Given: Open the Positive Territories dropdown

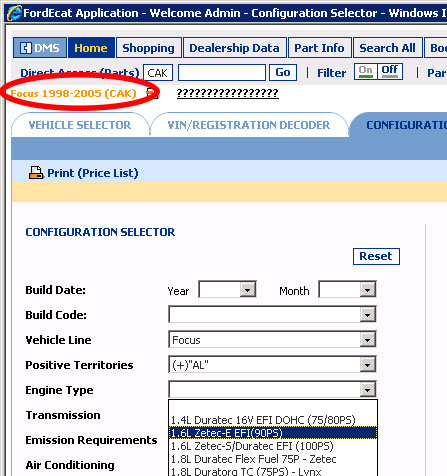Looking at the screenshot, I should pos(367,365).
